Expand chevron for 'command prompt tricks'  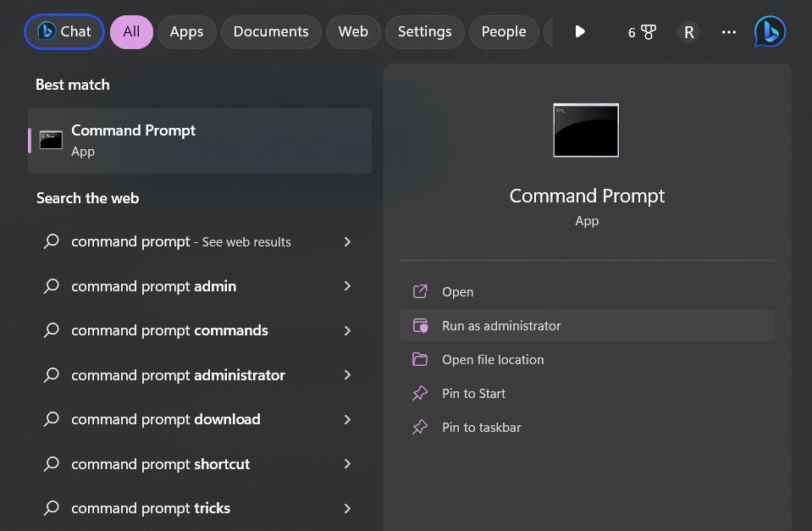347,509
